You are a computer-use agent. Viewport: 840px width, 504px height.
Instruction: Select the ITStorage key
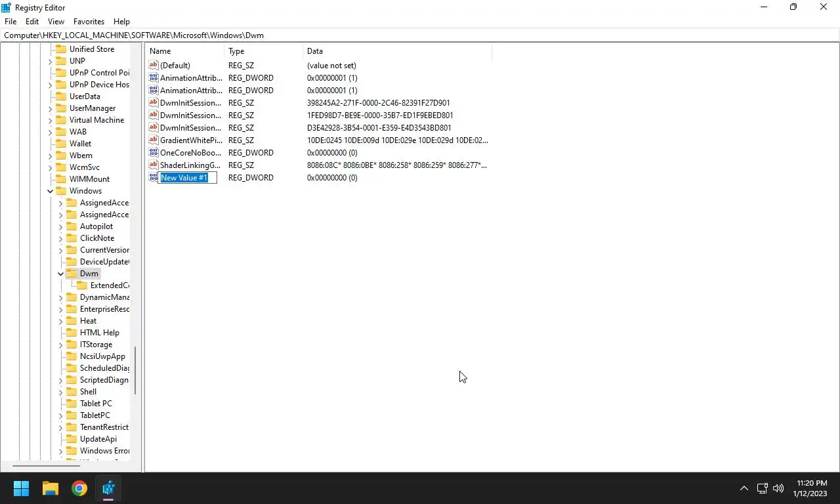pyautogui.click(x=96, y=345)
